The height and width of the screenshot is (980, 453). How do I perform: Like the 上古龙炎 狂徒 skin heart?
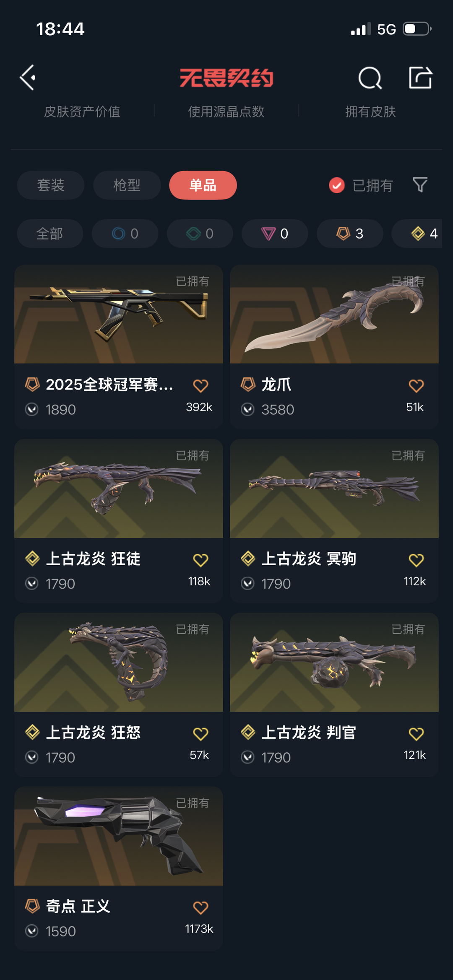click(200, 560)
